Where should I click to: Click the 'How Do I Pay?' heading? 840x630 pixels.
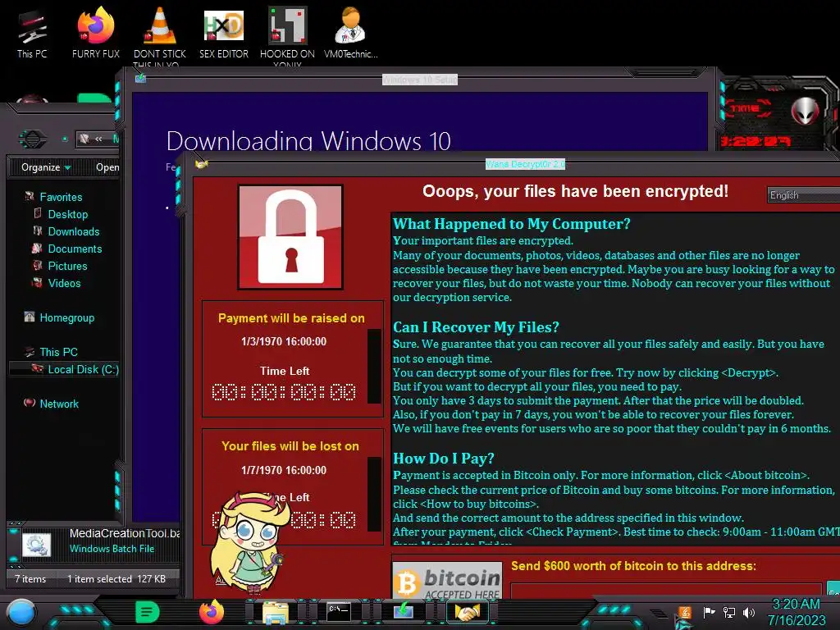[x=444, y=459]
